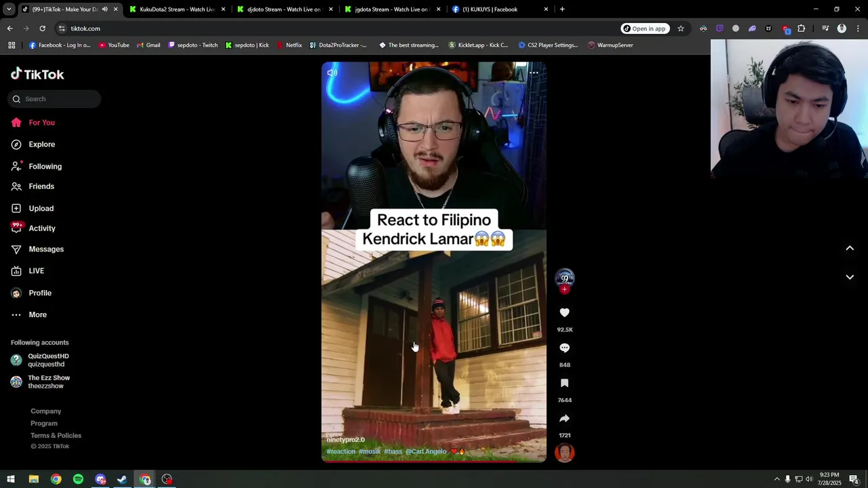Toggle video sound with speaker icon
Screen dimensions: 868x488
pyautogui.click(x=332, y=73)
